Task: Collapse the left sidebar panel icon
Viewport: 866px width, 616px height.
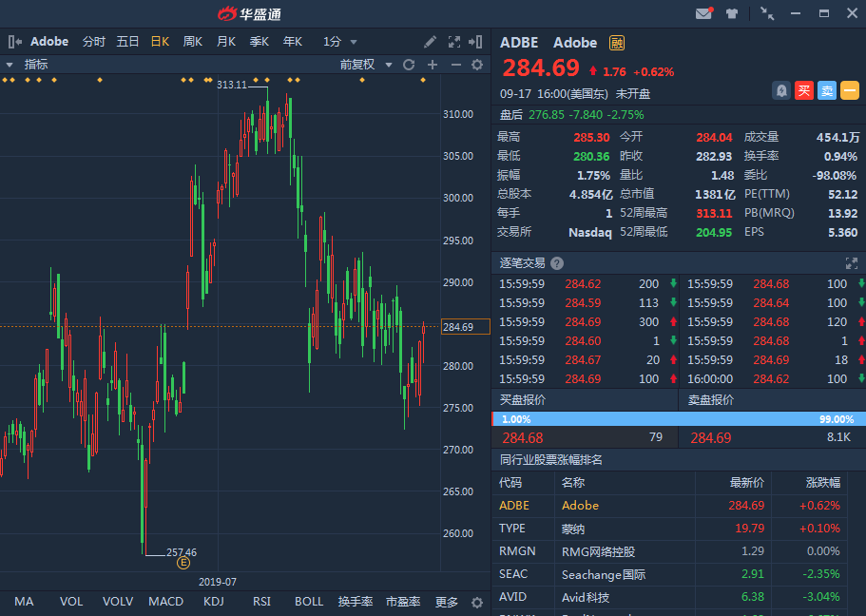Action: click(15, 42)
